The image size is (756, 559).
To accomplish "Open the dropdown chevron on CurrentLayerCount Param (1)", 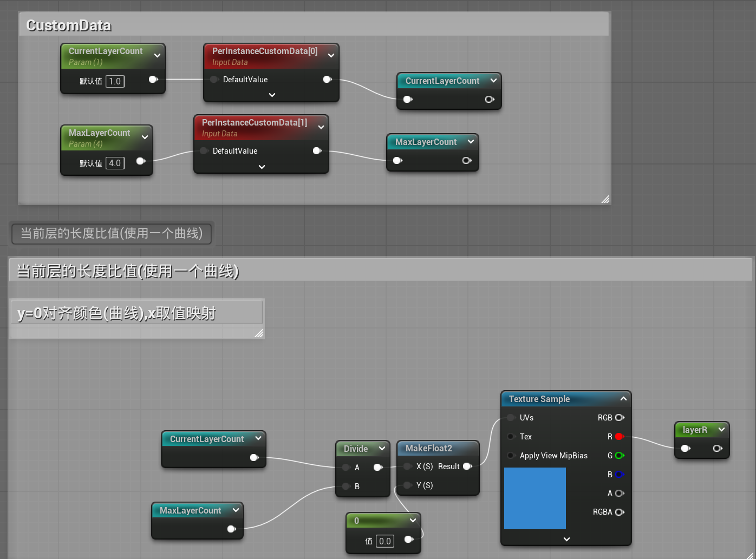I will click(157, 56).
